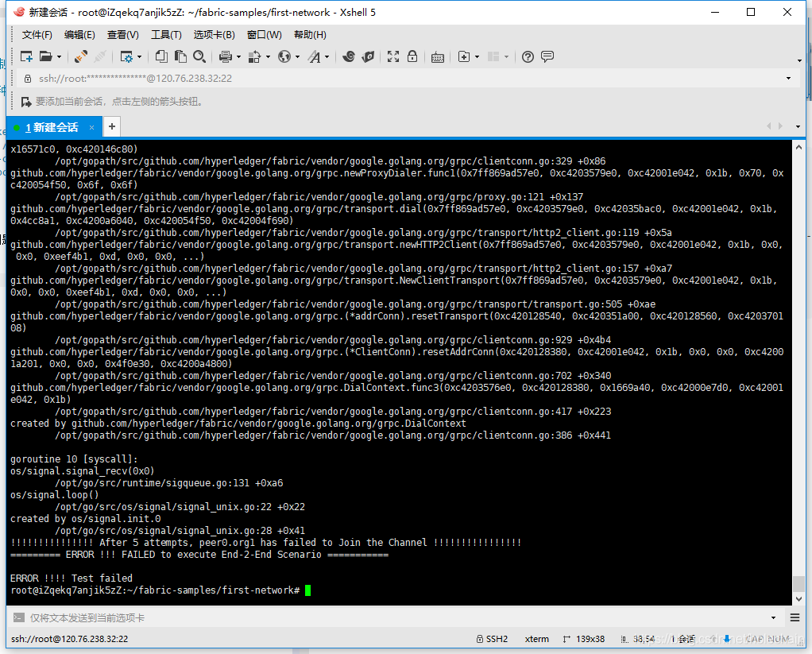Close the 新建会话 tab with its x
Image resolution: width=812 pixels, height=654 pixels.
click(x=91, y=127)
